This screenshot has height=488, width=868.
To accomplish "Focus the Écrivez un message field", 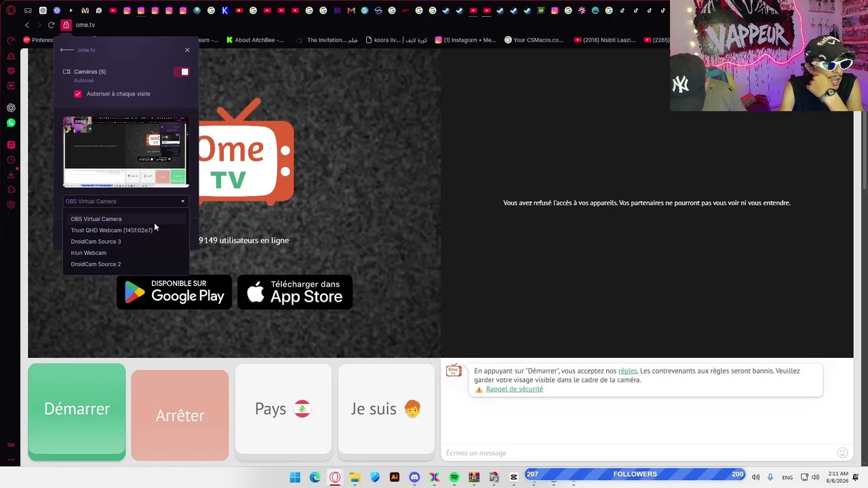I will pos(637,453).
